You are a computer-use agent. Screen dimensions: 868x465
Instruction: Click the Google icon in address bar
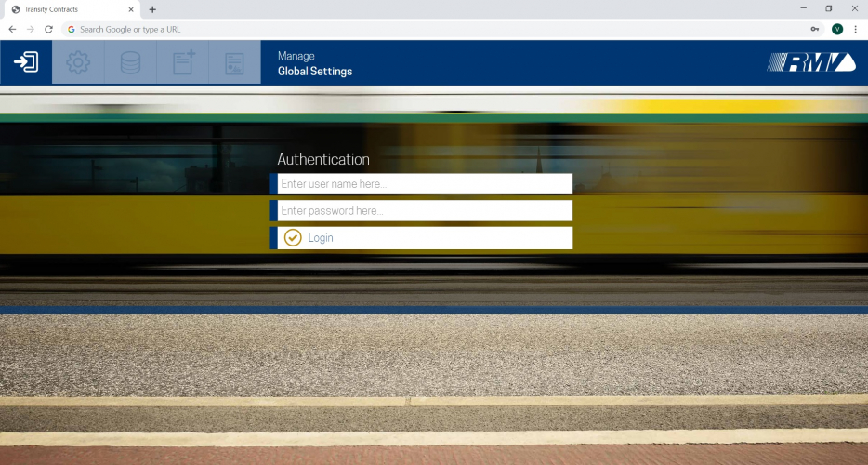[x=72, y=30]
